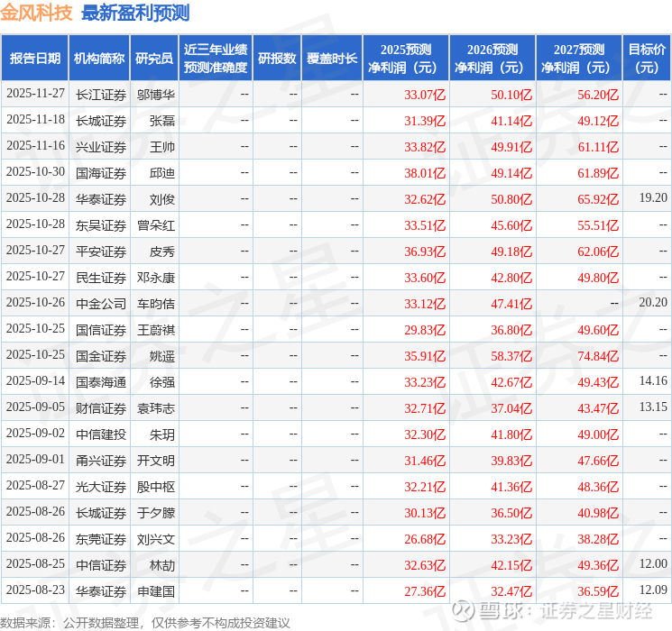Select the 目标价 column header
Viewport: 672px width, 631px height.
click(647, 59)
